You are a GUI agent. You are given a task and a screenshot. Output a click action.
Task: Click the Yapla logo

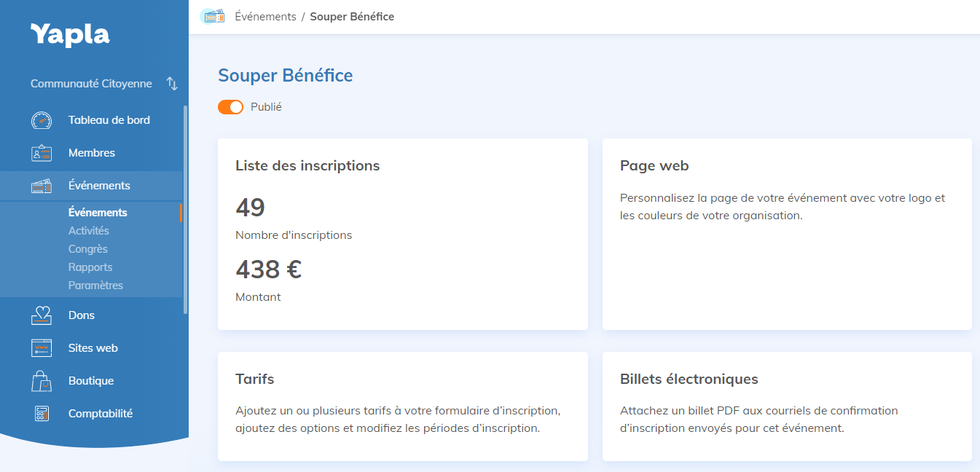click(x=70, y=34)
